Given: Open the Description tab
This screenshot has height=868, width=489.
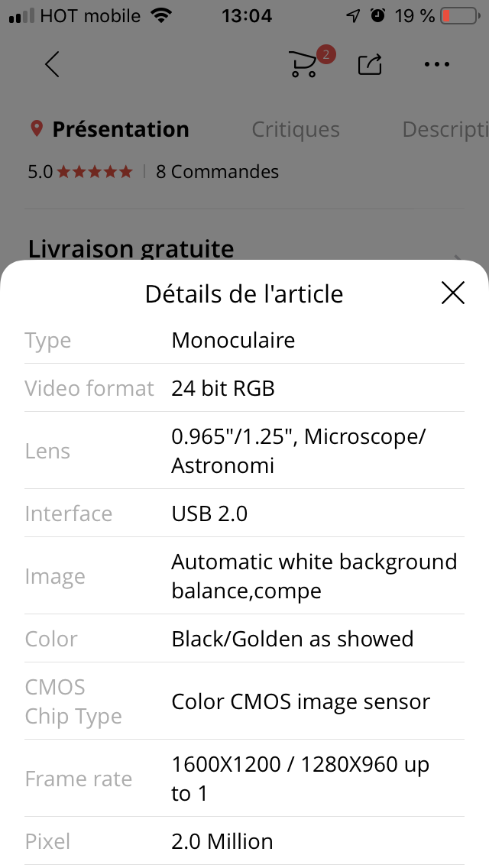Looking at the screenshot, I should point(444,130).
